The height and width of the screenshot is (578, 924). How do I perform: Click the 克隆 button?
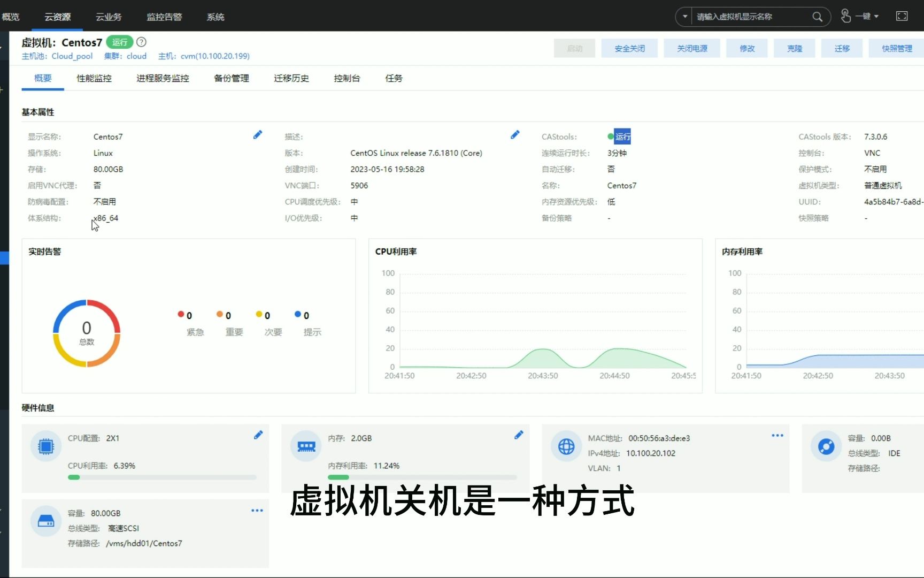795,48
